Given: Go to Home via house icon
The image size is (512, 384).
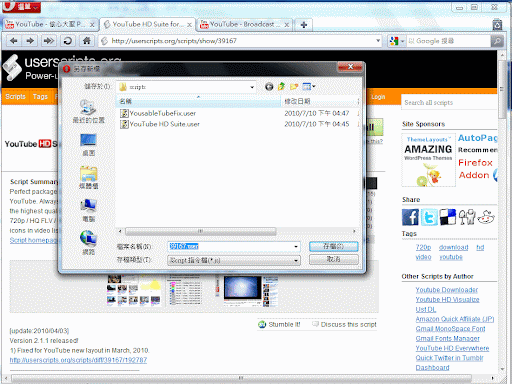Looking at the screenshot, I should click(86, 41).
